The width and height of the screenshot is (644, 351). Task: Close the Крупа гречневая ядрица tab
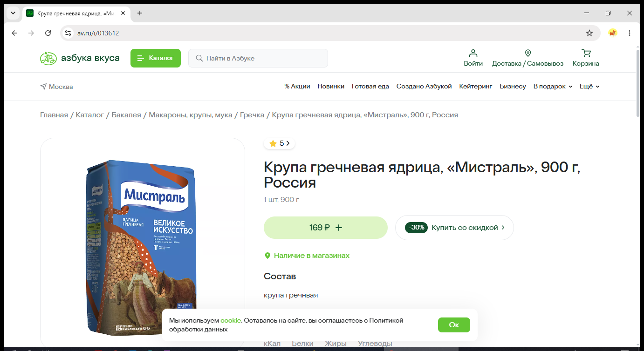(123, 13)
